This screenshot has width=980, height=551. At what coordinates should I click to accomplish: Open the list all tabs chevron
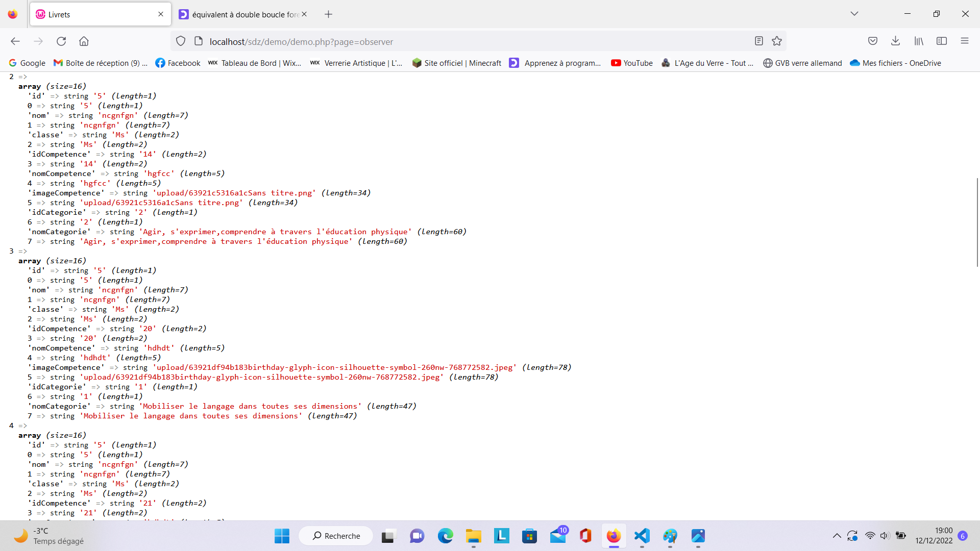pos(854,14)
